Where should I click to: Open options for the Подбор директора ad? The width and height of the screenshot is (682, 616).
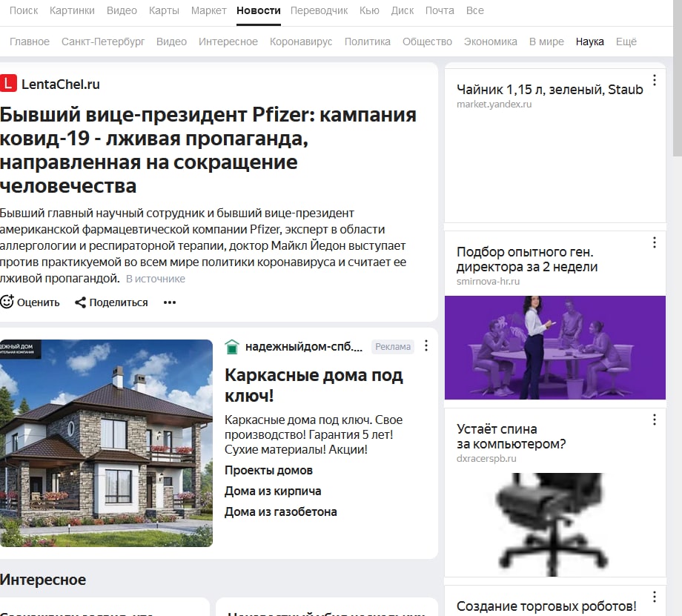pyautogui.click(x=654, y=242)
